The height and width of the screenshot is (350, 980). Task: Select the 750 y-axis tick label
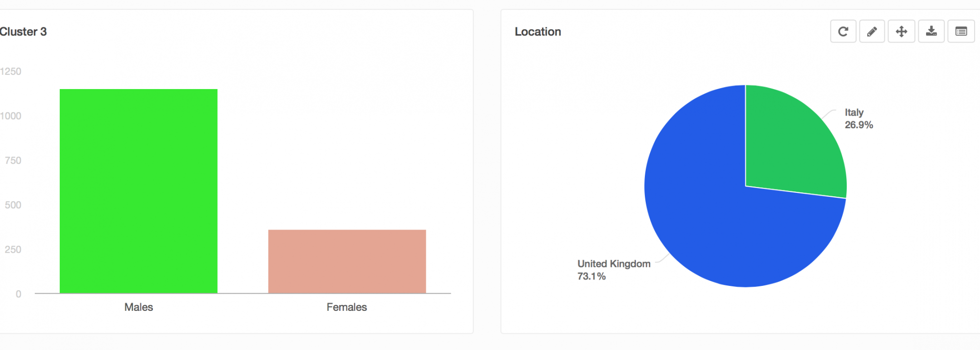point(13,161)
